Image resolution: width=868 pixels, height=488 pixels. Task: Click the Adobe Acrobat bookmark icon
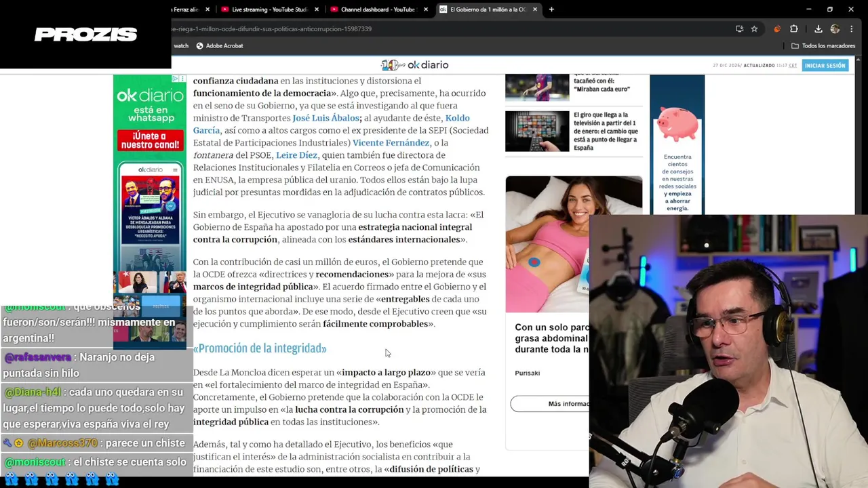[x=199, y=45]
